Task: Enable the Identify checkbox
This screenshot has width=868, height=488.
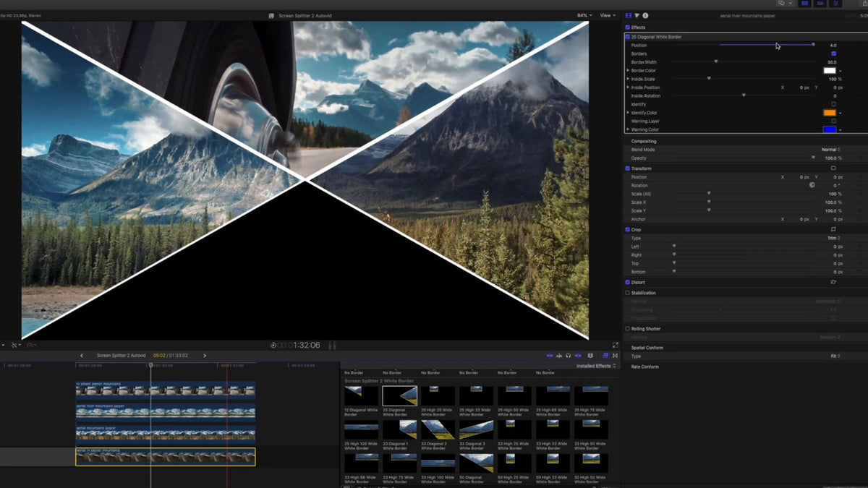Action: click(x=834, y=104)
